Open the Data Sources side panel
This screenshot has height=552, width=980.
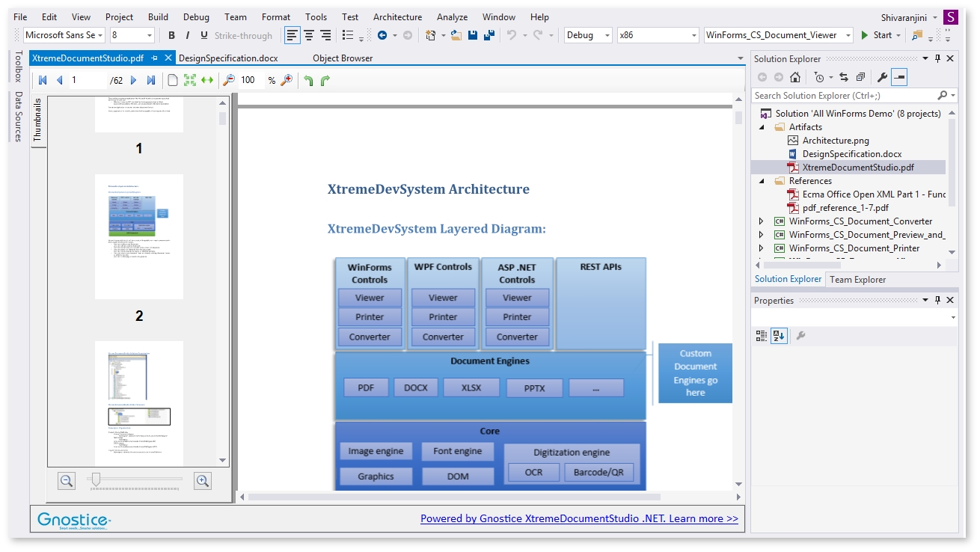[19, 116]
